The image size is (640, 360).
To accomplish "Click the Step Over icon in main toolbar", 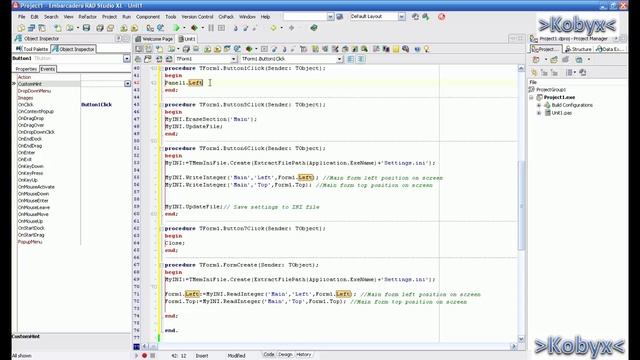I will 245,28.
